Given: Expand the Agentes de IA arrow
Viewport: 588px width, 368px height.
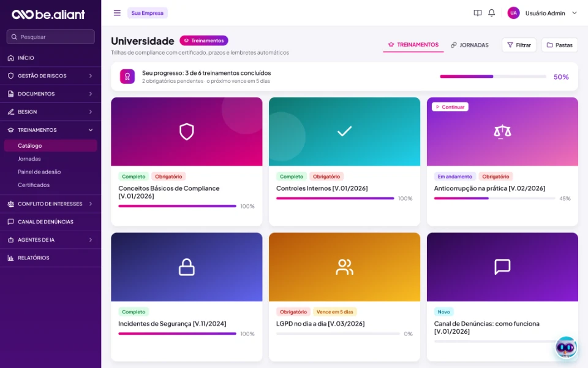Looking at the screenshot, I should 91,240.
